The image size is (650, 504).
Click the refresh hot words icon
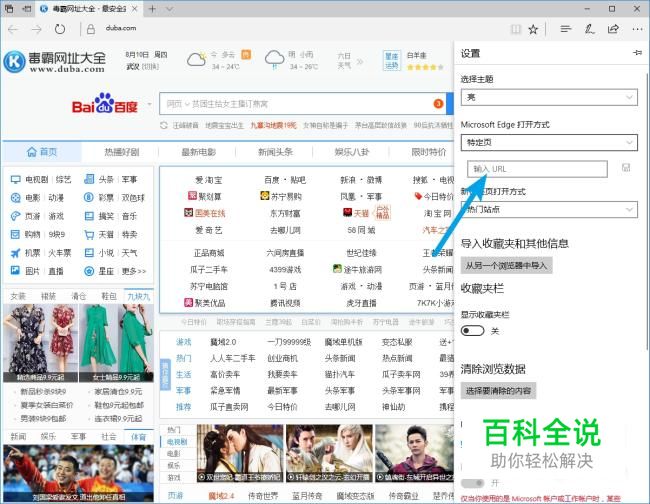click(164, 125)
